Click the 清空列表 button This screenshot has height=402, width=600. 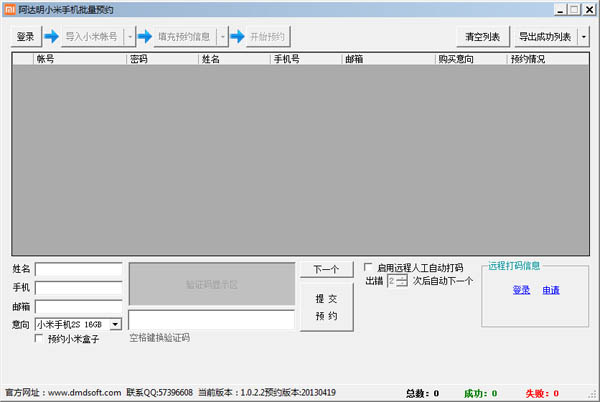point(483,37)
